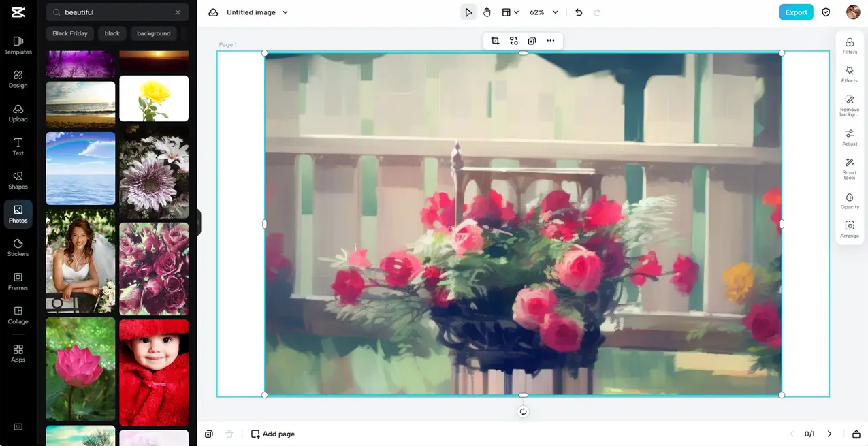Click the cloud save status icon
The image size is (868, 446).
(x=213, y=12)
